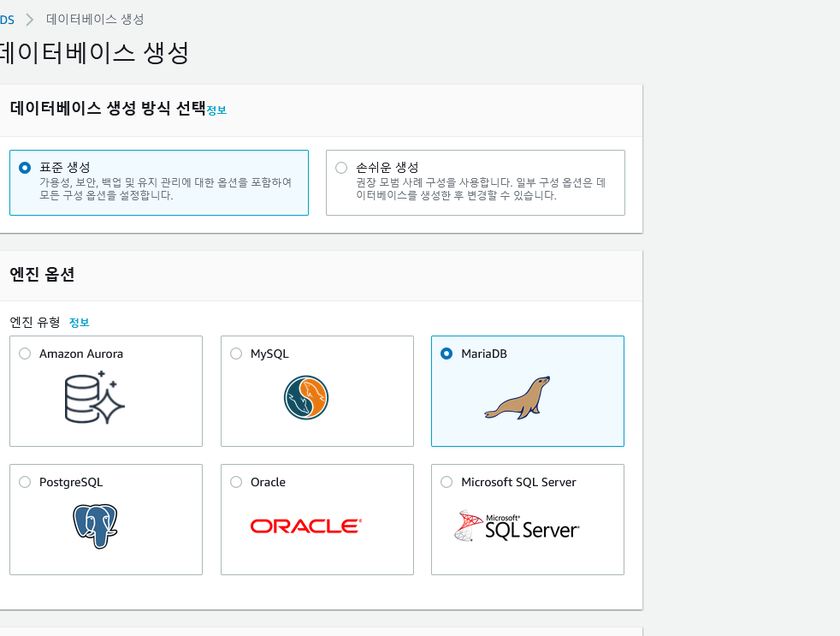
Task: Choose the Oracle engine radio button
Action: coord(236,482)
